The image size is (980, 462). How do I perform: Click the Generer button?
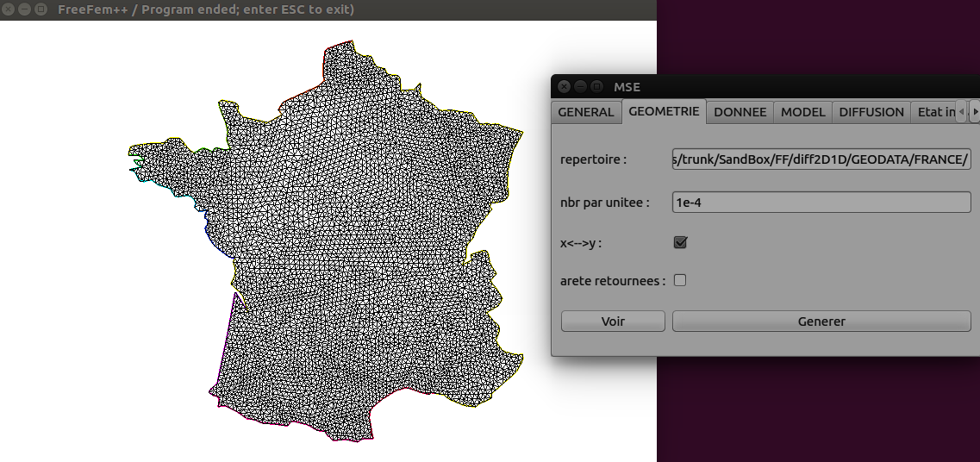(x=821, y=322)
